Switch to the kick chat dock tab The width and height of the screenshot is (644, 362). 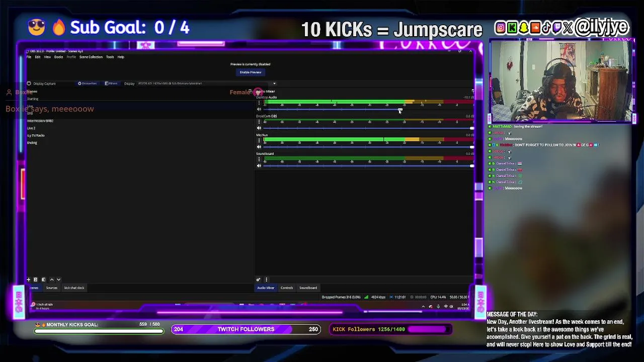[74, 288]
